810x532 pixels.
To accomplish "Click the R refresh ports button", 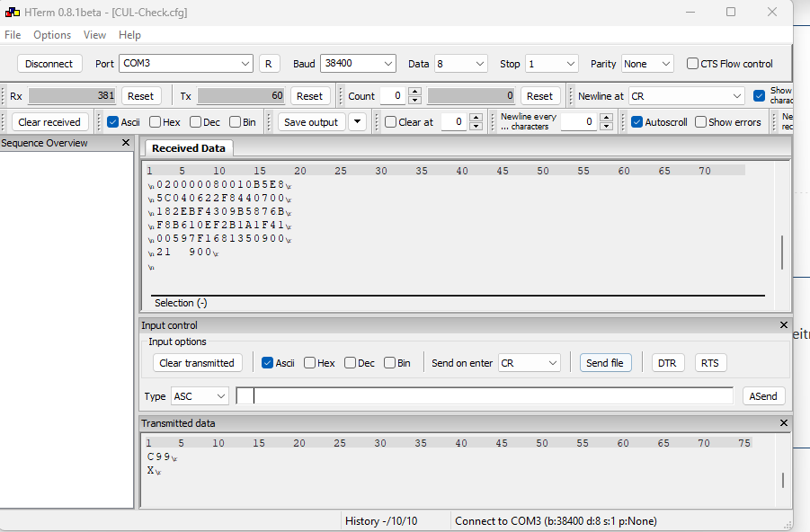I will pyautogui.click(x=269, y=64).
